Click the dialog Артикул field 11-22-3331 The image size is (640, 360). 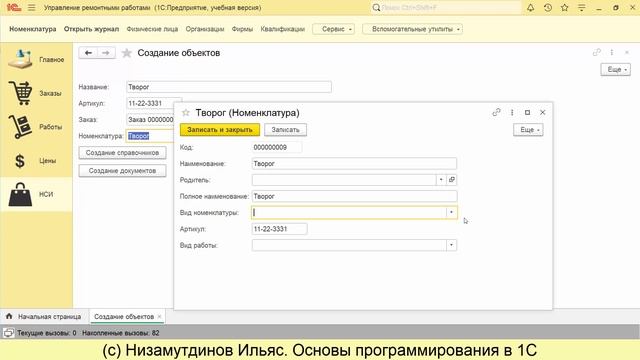279,229
